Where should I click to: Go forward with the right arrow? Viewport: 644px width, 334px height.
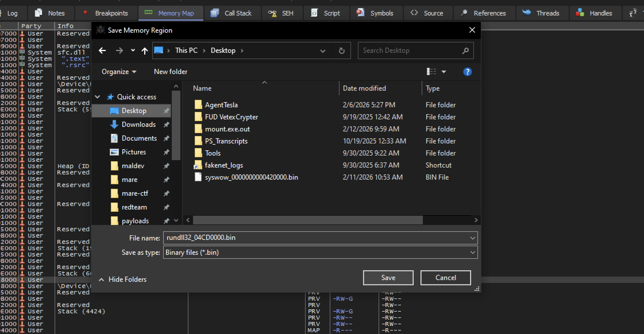[119, 51]
